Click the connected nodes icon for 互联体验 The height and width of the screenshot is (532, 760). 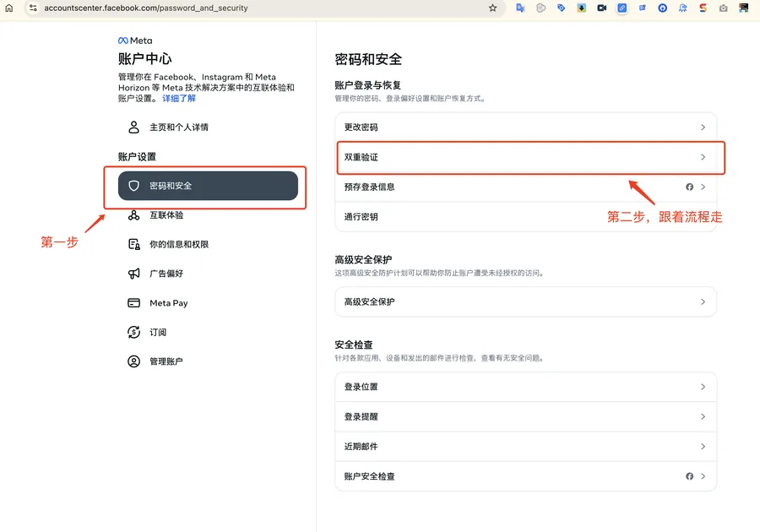(x=133, y=215)
